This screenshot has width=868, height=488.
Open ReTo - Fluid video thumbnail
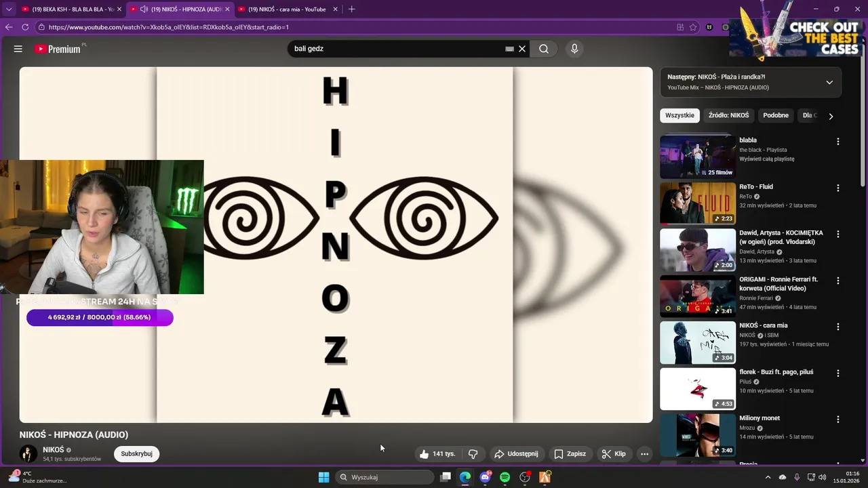pyautogui.click(x=698, y=203)
